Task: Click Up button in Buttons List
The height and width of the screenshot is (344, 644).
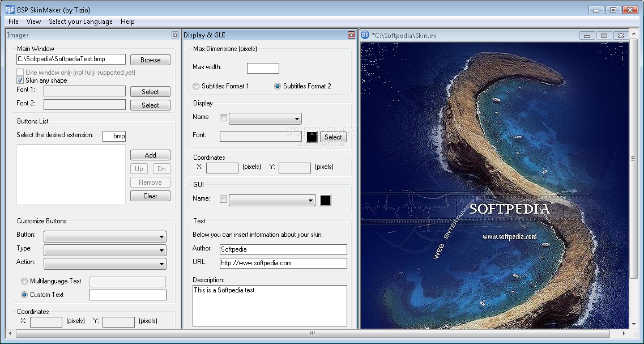Action: point(139,169)
